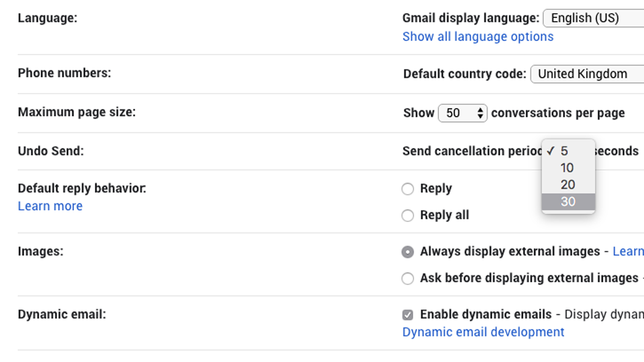Click the checkmark icon beside 5
This screenshot has width=644, height=362.
tap(551, 151)
